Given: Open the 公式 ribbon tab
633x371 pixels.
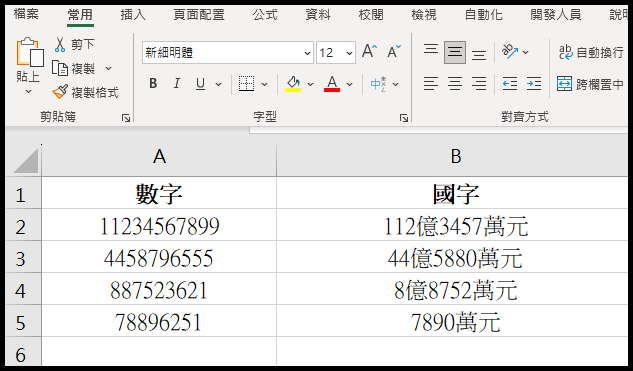Looking at the screenshot, I should click(x=265, y=15).
